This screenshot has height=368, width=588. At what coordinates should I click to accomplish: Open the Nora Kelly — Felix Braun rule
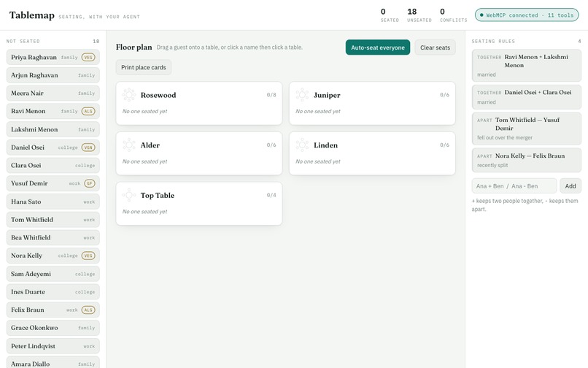pyautogui.click(x=527, y=160)
